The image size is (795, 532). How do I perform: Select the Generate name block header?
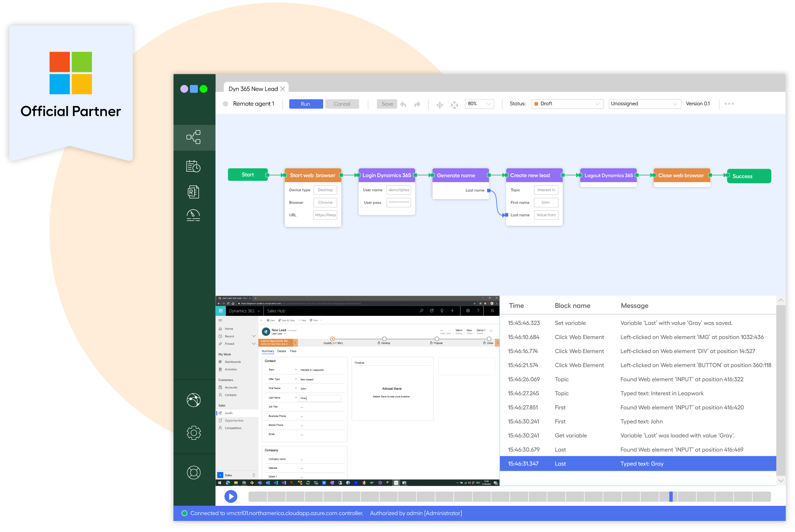[460, 175]
